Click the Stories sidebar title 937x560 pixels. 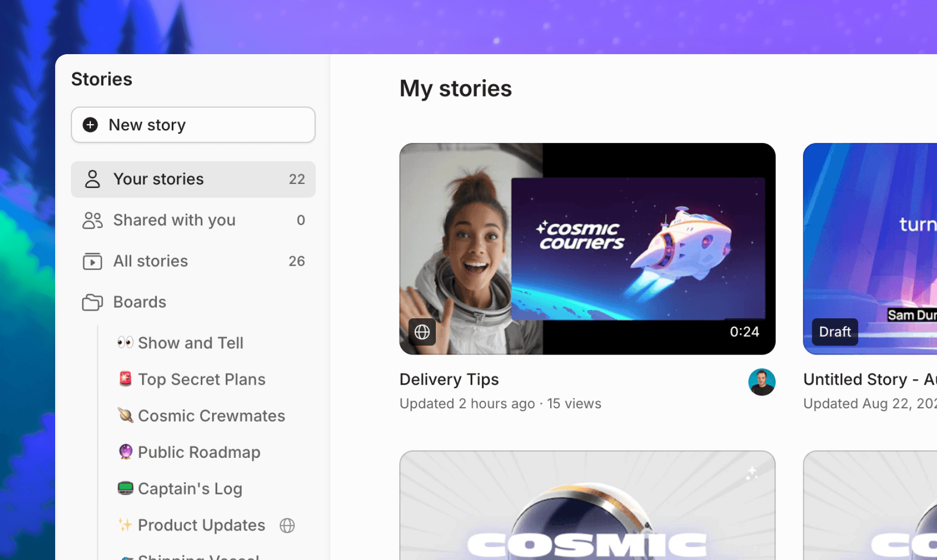tap(102, 79)
